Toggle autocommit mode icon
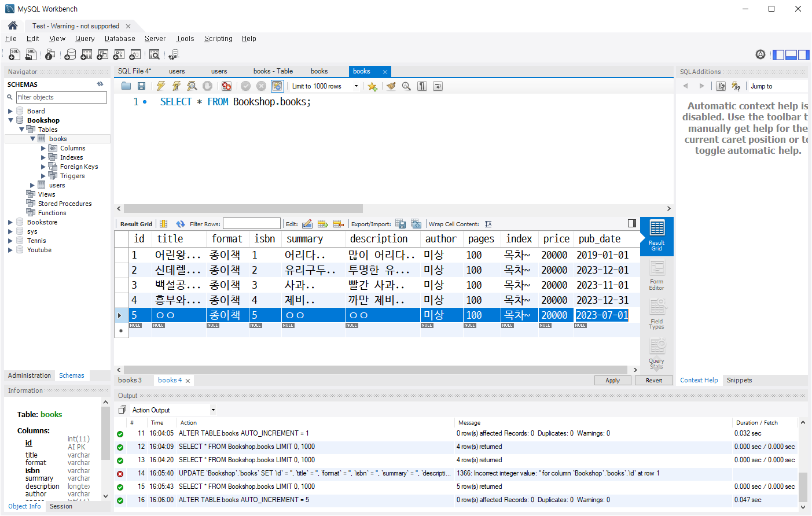This screenshot has width=812, height=516. 277,86
